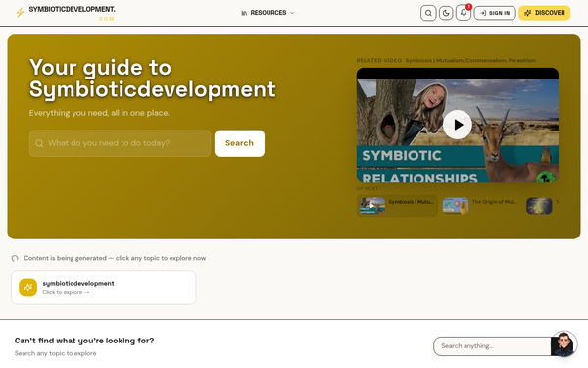Click the Search anything input at bottom
Screen dimensions: 588x368
492,346
